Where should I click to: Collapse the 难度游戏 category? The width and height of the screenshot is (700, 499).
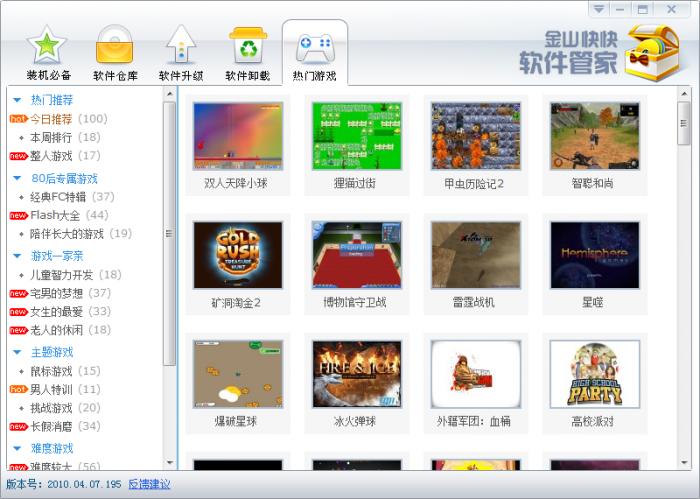[x=17, y=448]
